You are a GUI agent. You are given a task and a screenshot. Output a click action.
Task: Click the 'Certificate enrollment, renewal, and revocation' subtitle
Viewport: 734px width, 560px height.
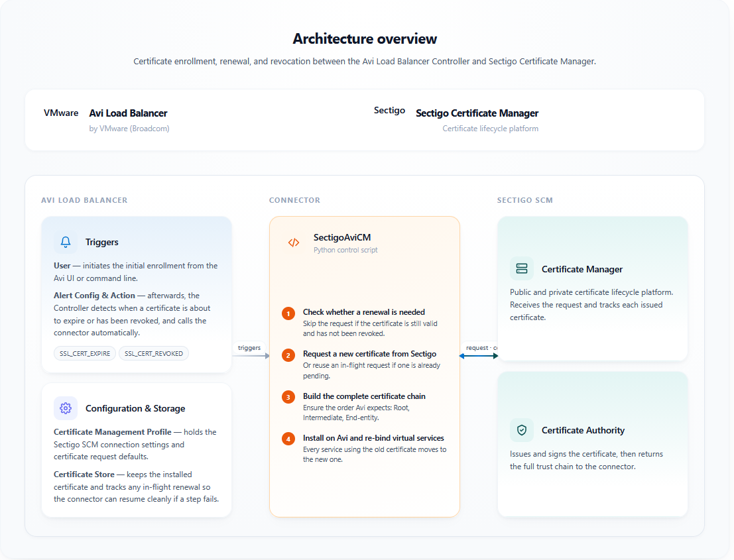[365, 61]
